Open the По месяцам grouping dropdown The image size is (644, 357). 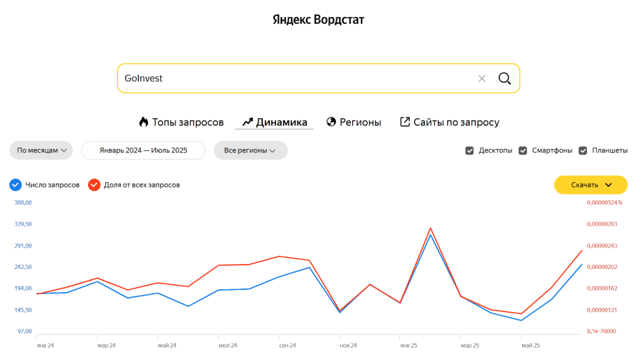pyautogui.click(x=41, y=151)
